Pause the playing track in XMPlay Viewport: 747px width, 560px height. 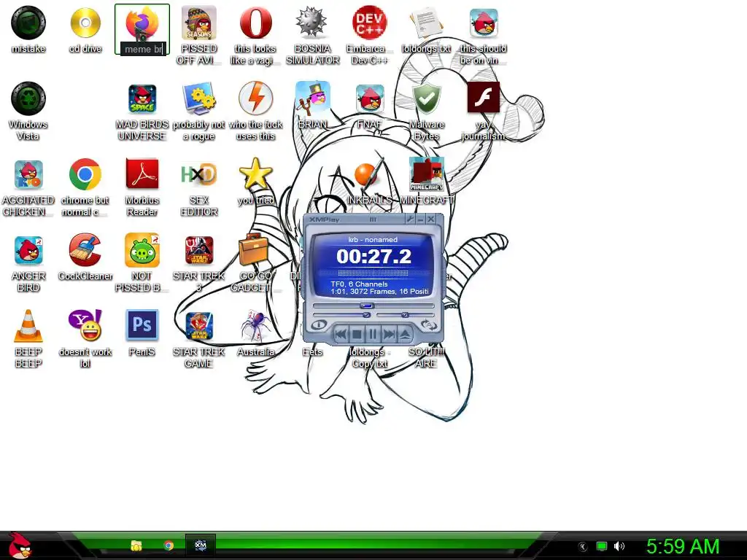pos(373,334)
